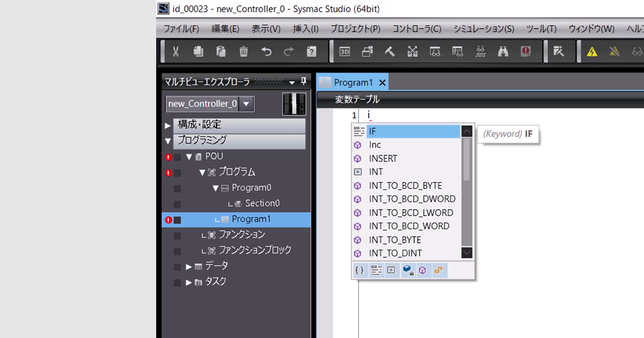Screen dimensions: 644x338
Task: Expand the 構成・設定 section
Action: 169,126
